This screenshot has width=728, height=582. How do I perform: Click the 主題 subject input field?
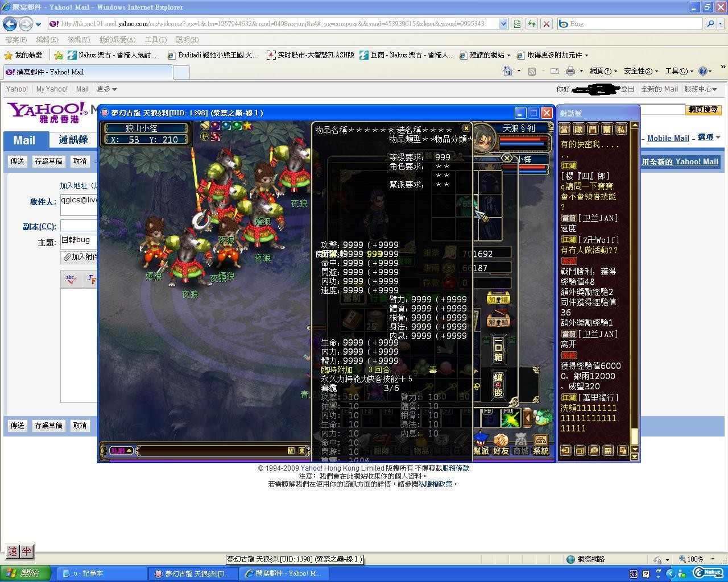click(79, 242)
